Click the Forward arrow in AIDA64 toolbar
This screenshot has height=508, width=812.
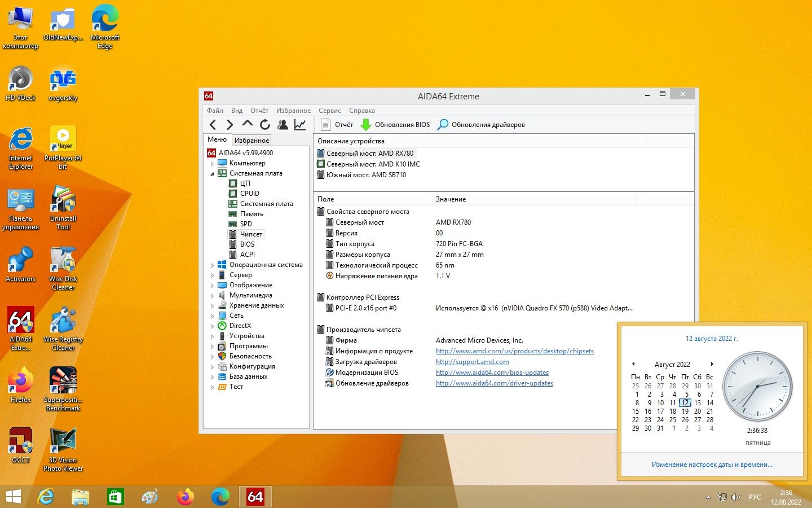point(230,125)
